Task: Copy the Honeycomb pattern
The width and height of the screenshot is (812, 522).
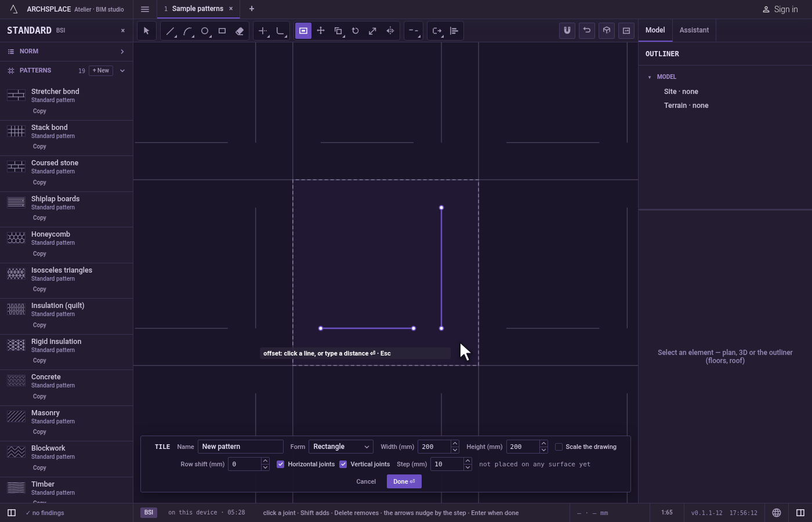Action: point(39,253)
